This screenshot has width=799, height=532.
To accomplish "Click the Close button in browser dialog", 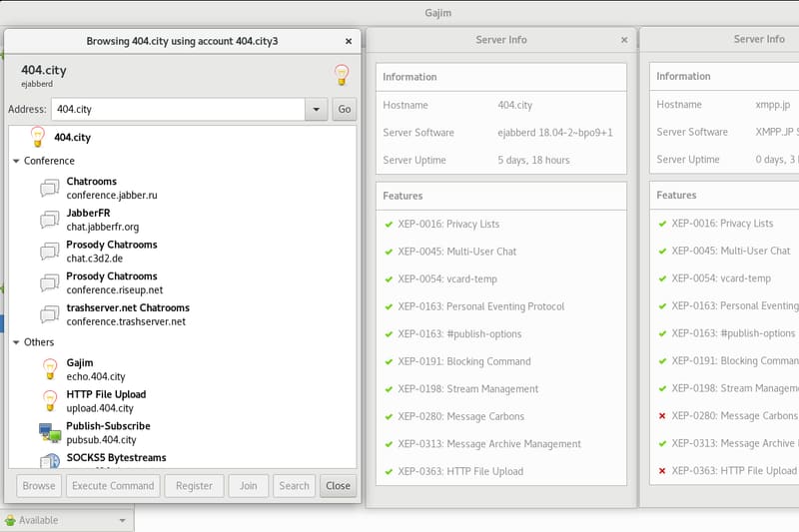I will tap(338, 486).
